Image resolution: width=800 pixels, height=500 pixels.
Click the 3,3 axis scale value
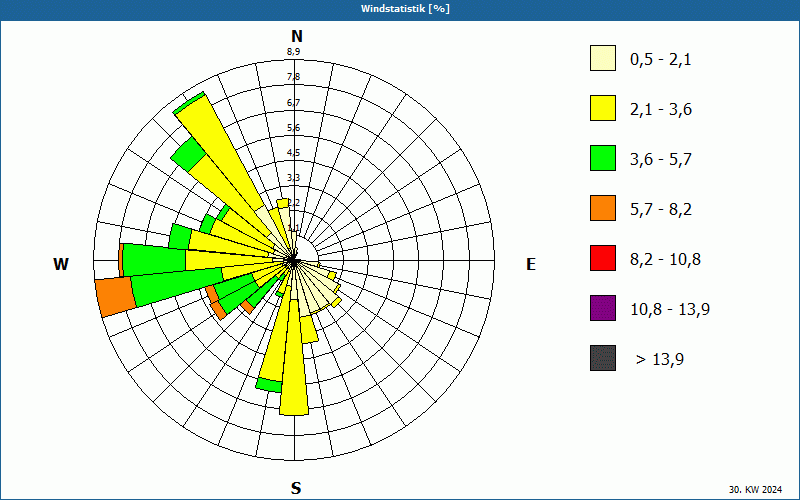click(293, 178)
